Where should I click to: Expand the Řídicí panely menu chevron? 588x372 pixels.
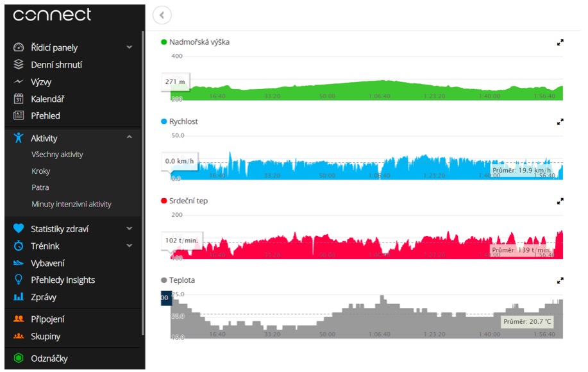pyautogui.click(x=130, y=47)
